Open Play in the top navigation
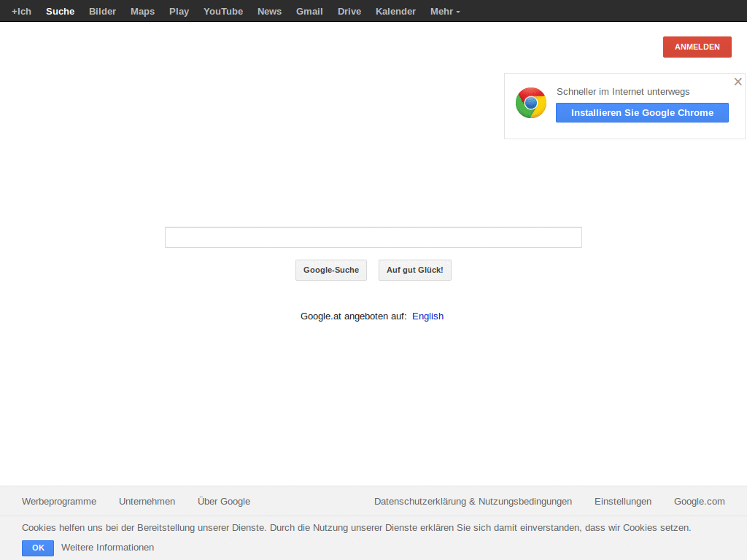The image size is (747, 560). pos(179,12)
